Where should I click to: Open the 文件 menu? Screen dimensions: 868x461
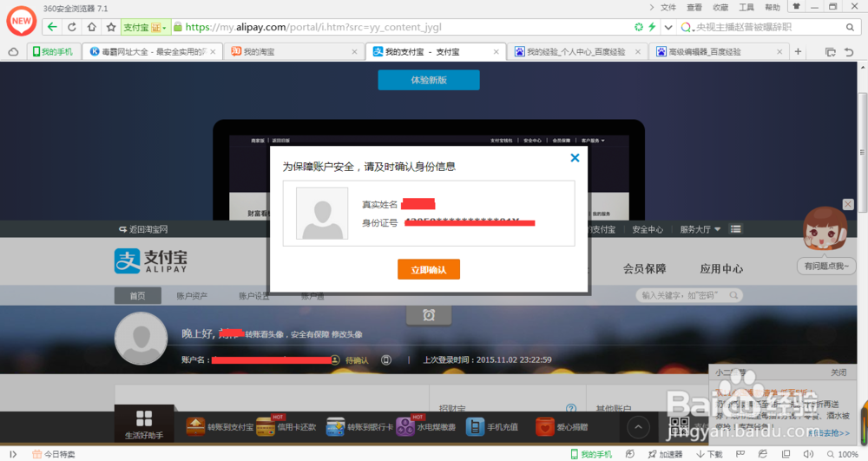(x=668, y=7)
